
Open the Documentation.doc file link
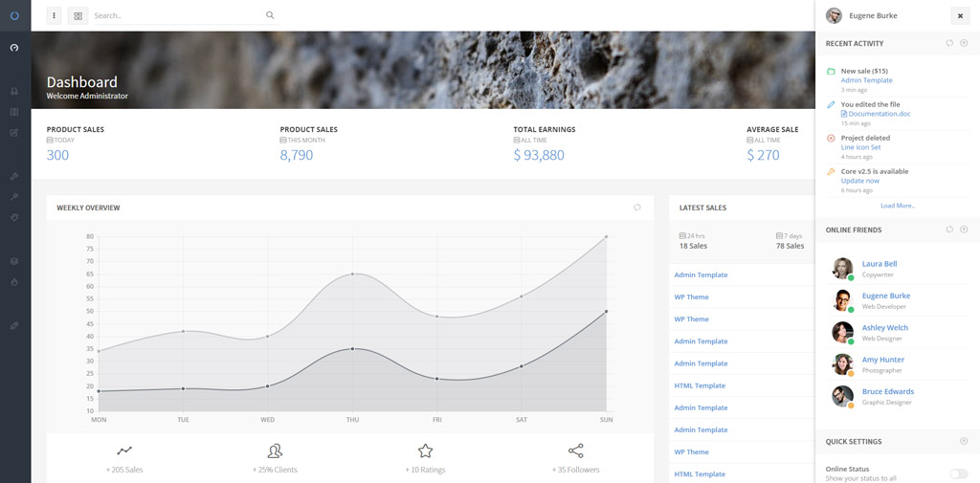879,114
